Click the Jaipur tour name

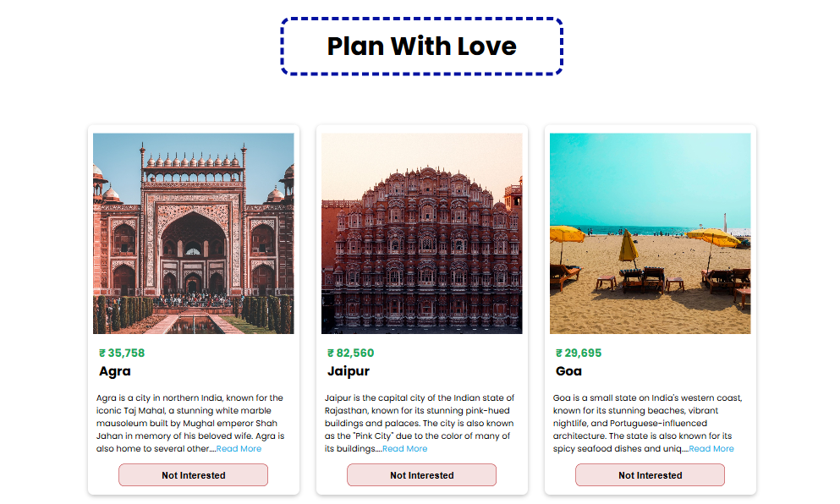click(349, 371)
